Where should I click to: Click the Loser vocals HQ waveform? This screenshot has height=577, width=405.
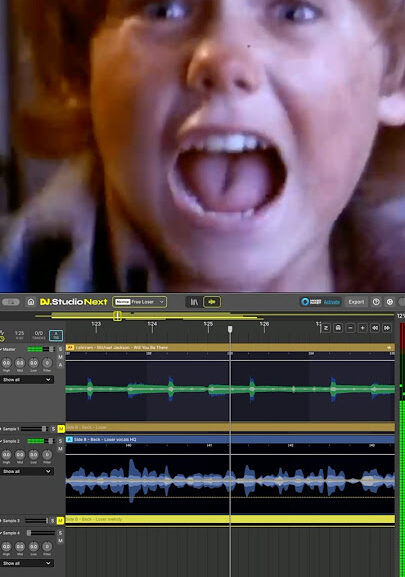230,480
